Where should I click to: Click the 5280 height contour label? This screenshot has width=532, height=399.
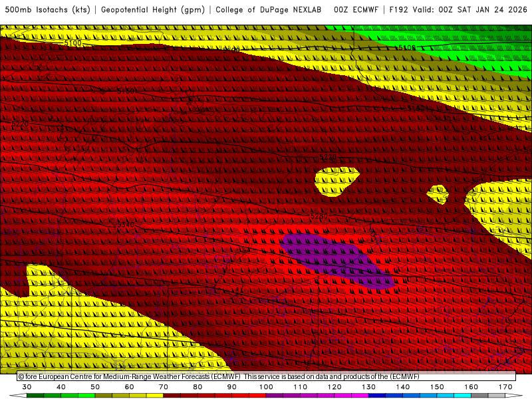(x=319, y=216)
